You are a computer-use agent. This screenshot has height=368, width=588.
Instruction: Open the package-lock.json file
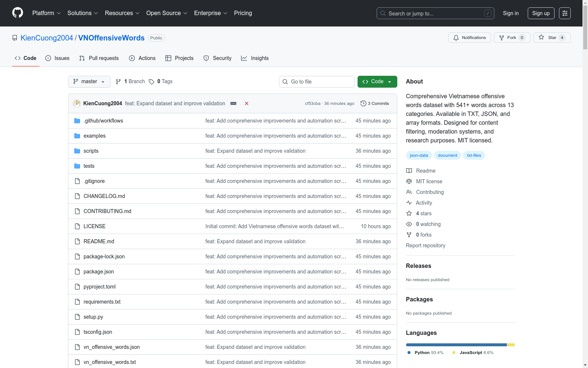(104, 256)
